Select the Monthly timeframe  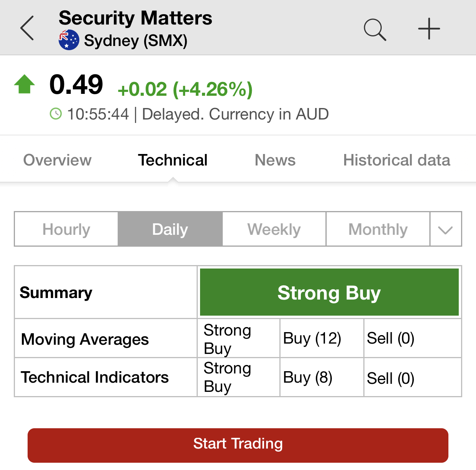click(x=378, y=229)
